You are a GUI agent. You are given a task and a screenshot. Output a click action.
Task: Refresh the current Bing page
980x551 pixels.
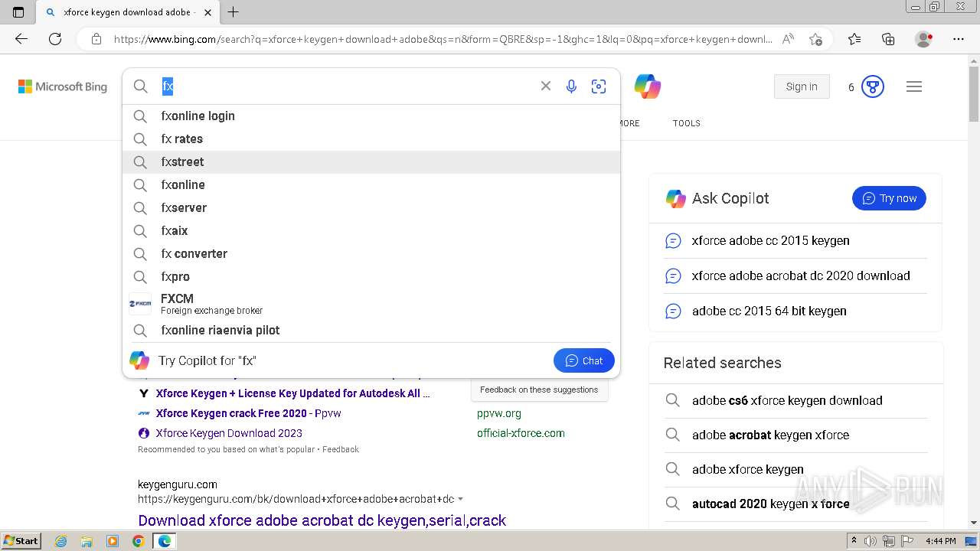(55, 39)
